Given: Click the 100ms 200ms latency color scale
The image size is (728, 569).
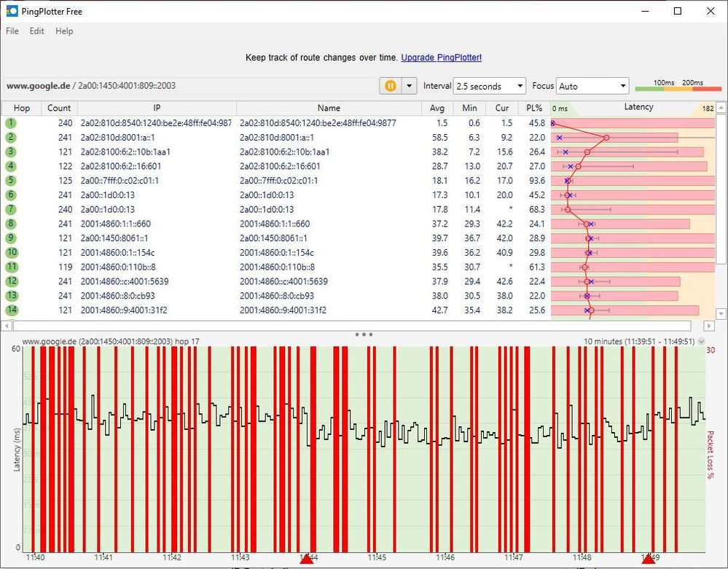Looking at the screenshot, I should (x=678, y=86).
